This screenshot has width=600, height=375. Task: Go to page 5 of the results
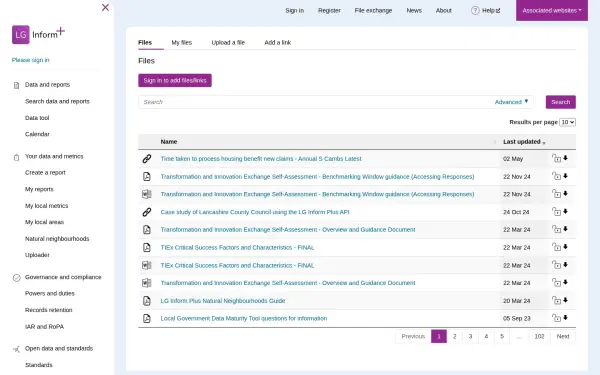pyautogui.click(x=502, y=336)
